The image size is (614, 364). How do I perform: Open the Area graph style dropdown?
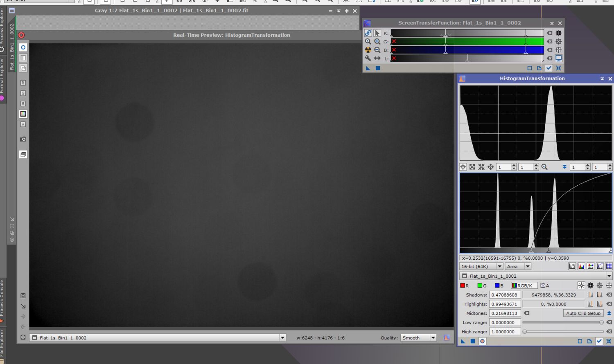tap(518, 266)
